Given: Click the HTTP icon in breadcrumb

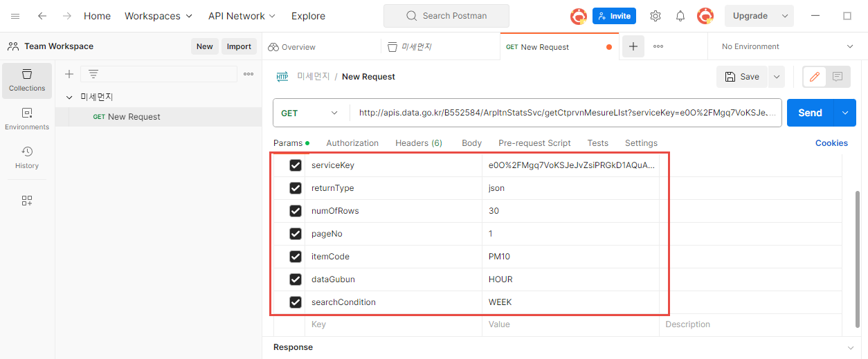Looking at the screenshot, I should [x=282, y=77].
